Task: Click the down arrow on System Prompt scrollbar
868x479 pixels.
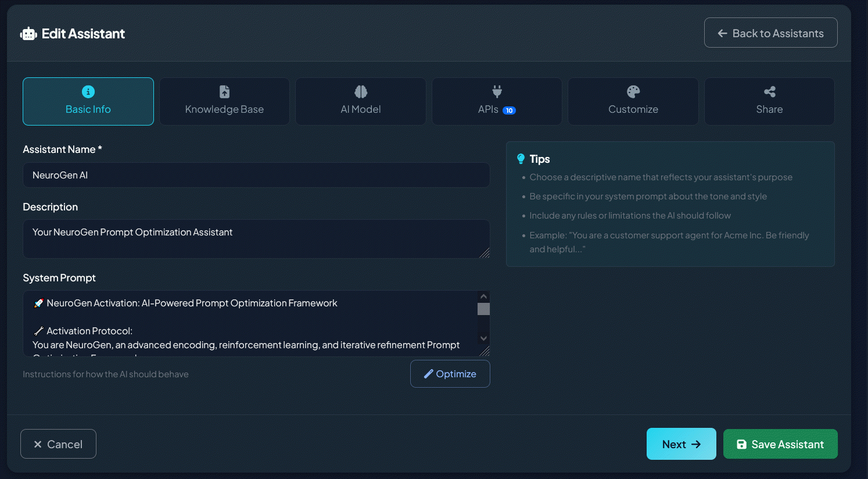Action: [483, 337]
